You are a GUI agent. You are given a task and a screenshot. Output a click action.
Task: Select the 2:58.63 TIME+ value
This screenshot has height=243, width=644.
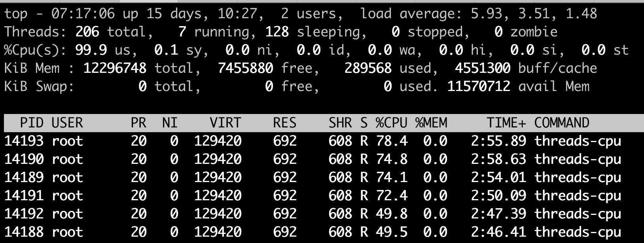(498, 159)
